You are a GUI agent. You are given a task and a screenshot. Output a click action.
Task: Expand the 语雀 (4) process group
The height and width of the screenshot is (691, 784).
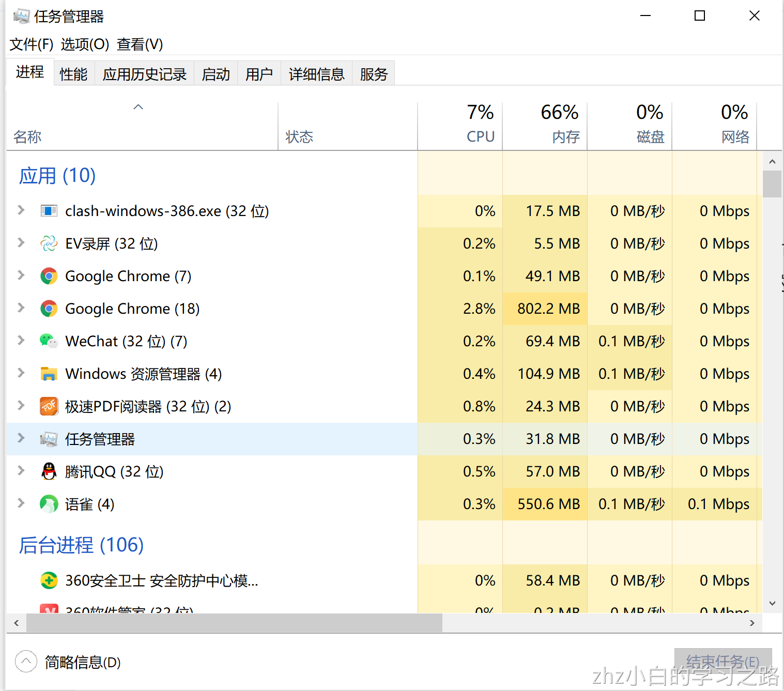coord(21,503)
